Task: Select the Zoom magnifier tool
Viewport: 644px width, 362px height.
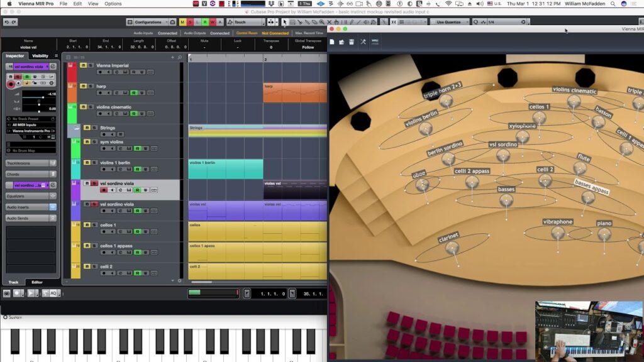Action: click(322, 22)
